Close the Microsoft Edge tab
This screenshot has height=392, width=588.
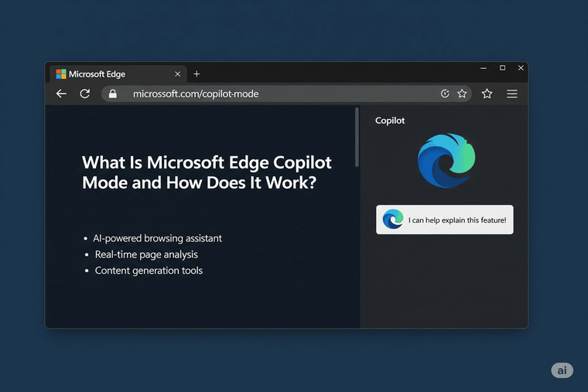tap(178, 74)
